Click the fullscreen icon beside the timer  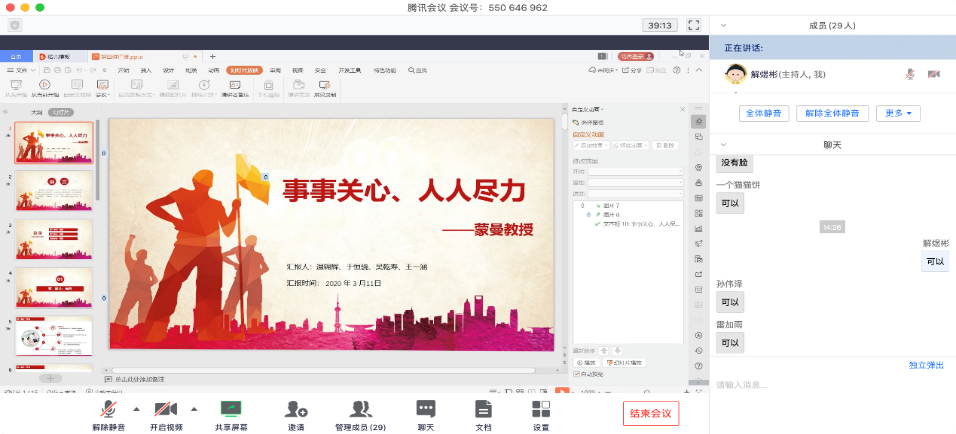693,24
